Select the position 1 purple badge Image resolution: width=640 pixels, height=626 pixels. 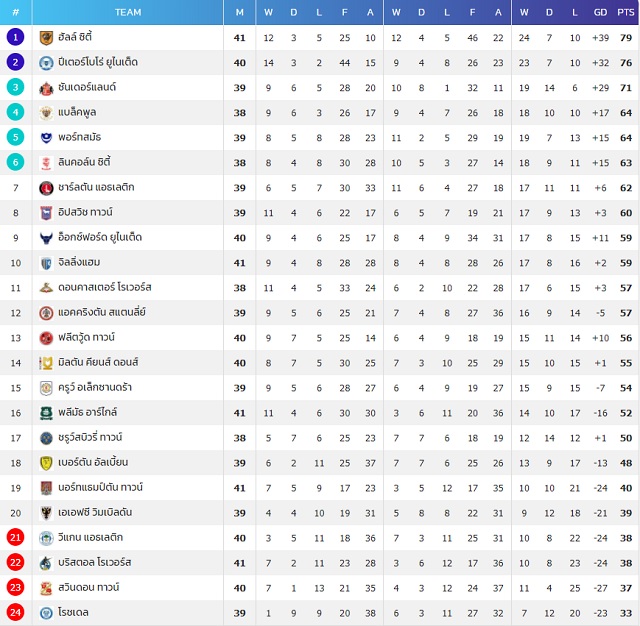coord(16,37)
